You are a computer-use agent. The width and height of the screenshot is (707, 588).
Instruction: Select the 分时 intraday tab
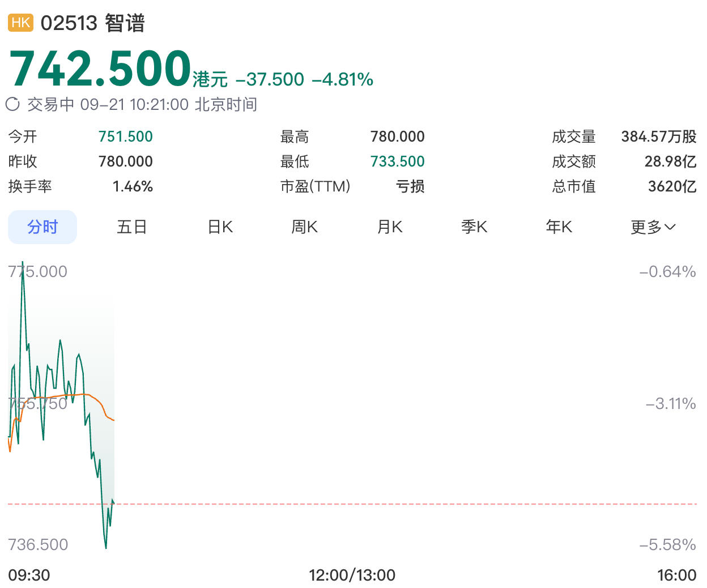point(42,227)
